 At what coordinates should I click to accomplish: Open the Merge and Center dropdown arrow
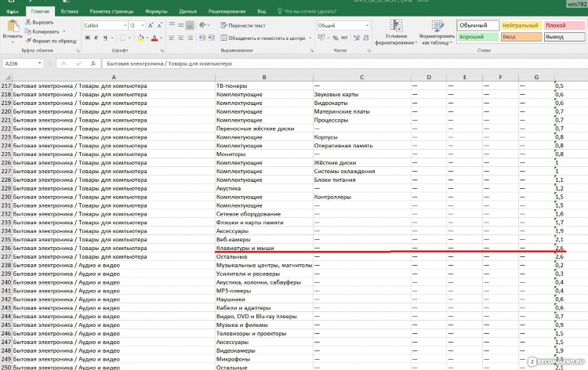coord(310,38)
